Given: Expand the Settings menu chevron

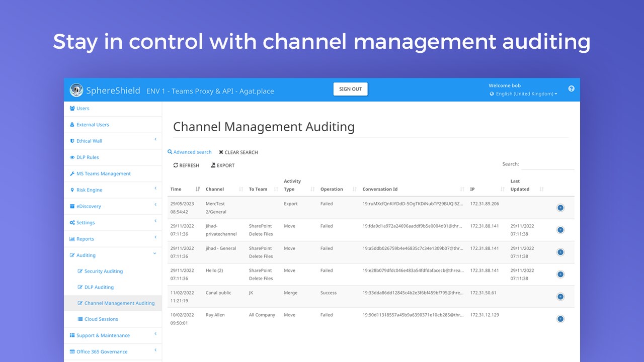Looking at the screenshot, I should click(x=155, y=221).
